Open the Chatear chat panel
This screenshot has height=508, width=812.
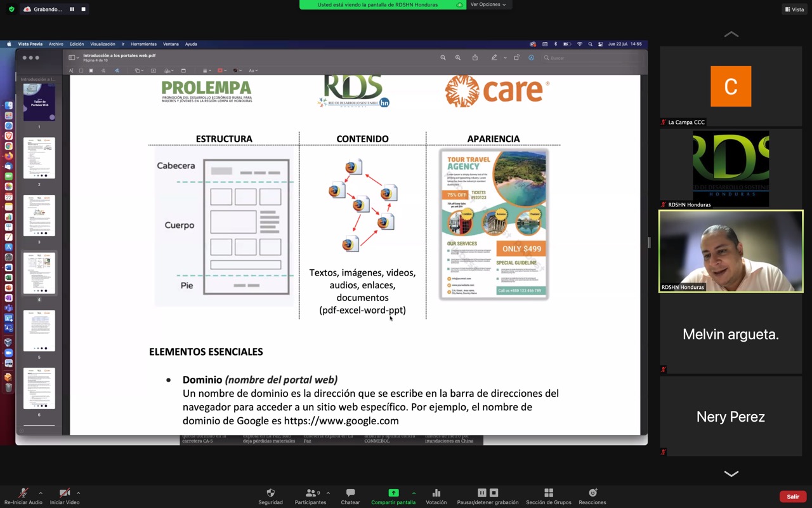pyautogui.click(x=350, y=493)
